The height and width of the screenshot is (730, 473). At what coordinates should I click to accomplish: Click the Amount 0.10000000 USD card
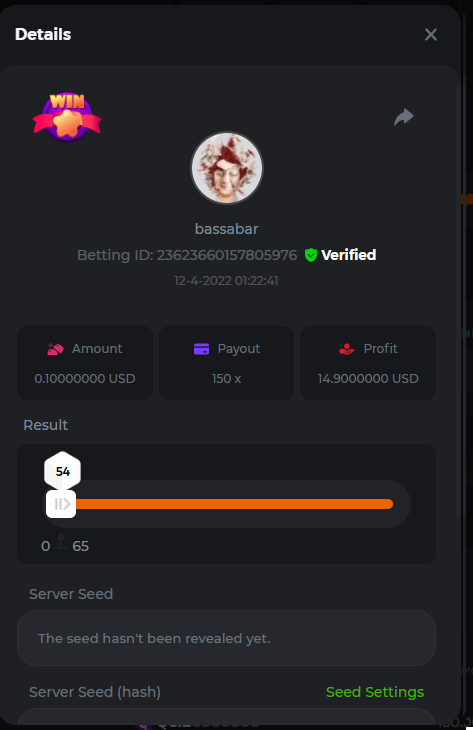[x=85, y=363]
